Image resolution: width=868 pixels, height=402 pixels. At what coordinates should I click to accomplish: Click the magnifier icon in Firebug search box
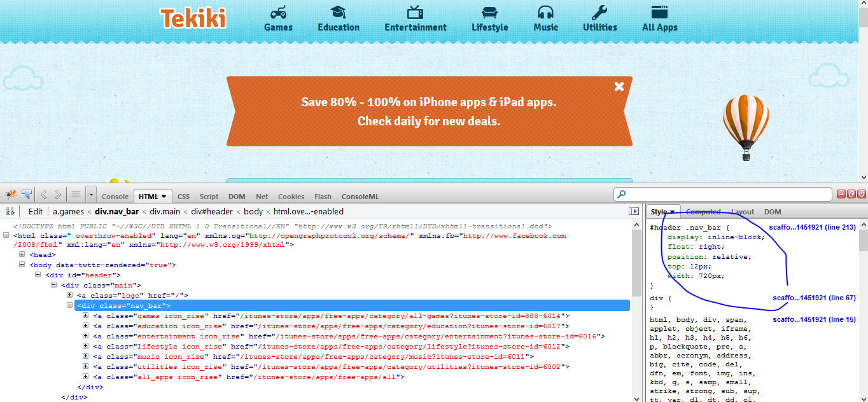pos(622,195)
